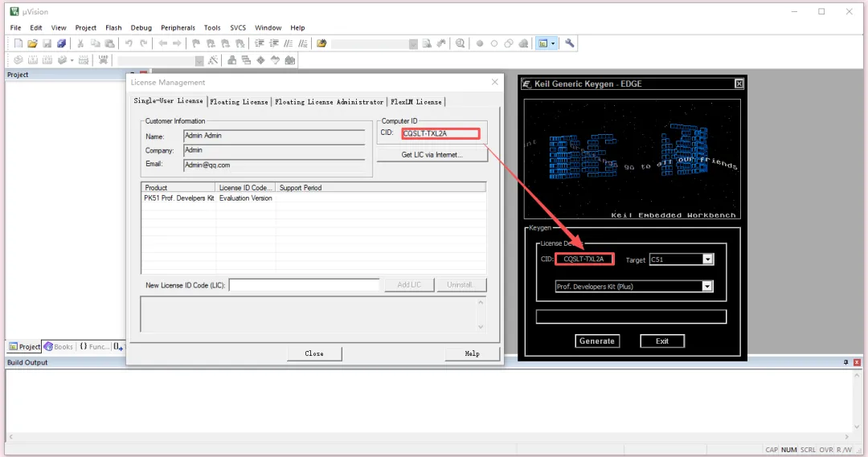Click the Help button in License Management
This screenshot has width=868, height=457.
[473, 353]
